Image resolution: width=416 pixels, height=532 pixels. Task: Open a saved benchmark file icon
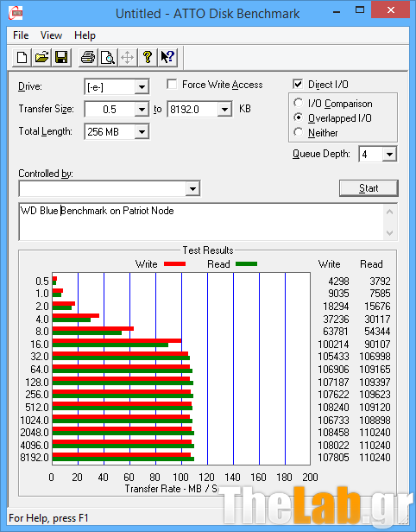41,57
